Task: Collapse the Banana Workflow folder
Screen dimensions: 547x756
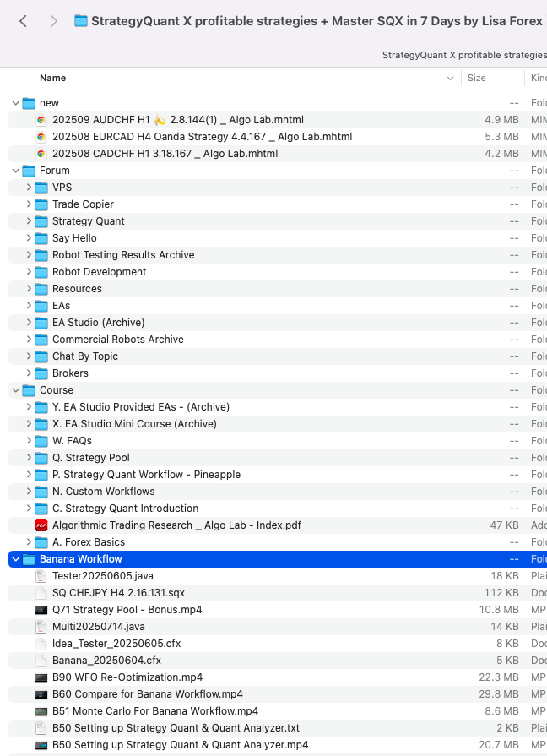Action: 15,559
